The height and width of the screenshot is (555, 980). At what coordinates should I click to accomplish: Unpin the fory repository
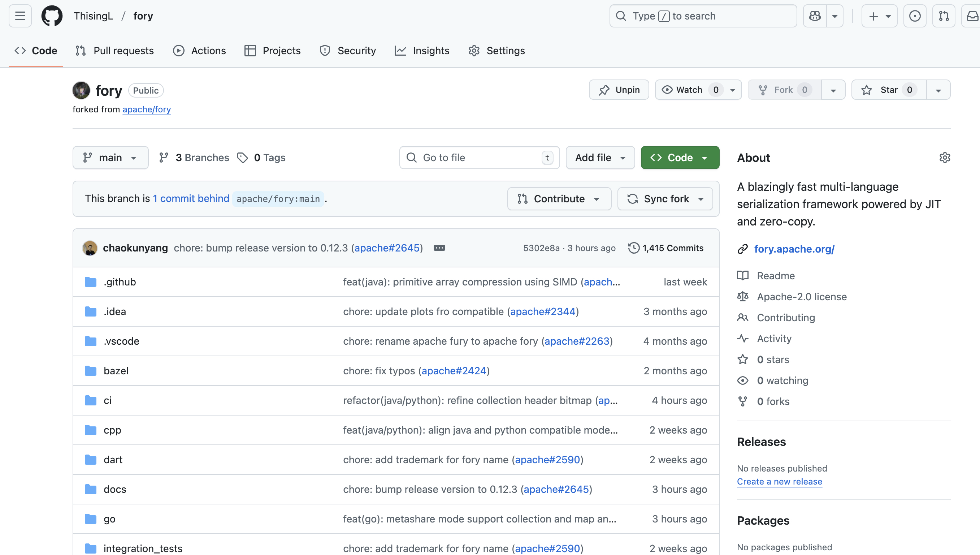pos(619,90)
